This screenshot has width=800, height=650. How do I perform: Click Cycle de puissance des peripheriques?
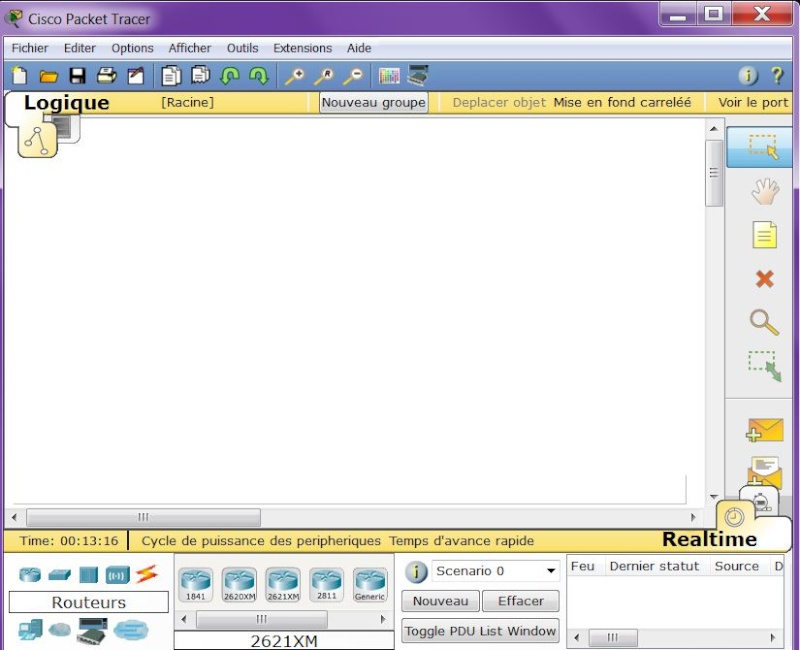261,541
